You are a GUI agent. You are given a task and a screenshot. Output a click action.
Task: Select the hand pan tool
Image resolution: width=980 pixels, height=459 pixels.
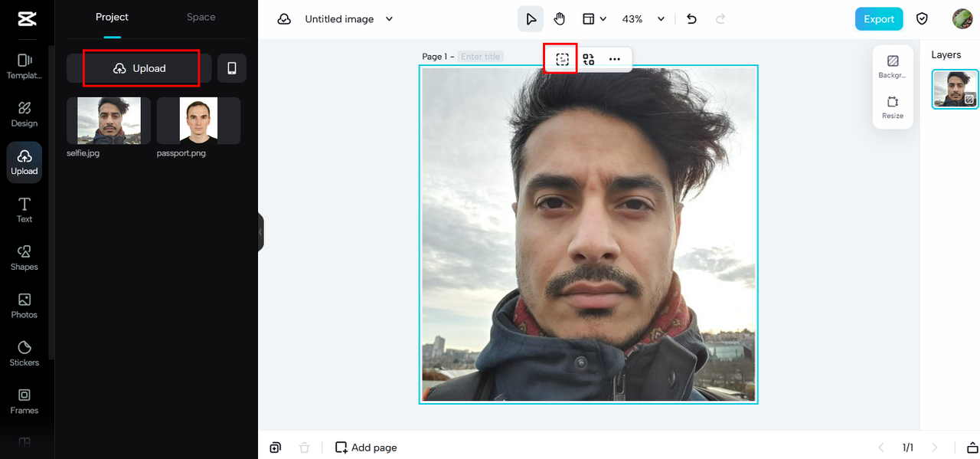[560, 19]
